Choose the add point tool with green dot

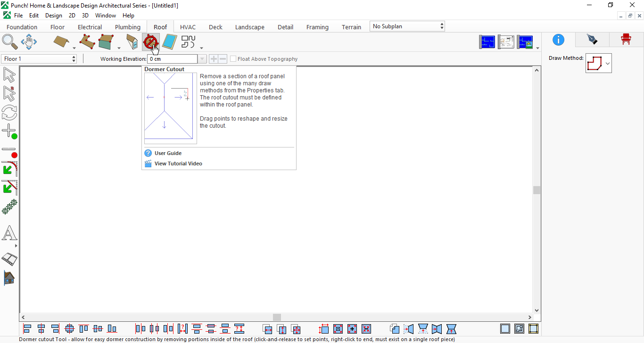tap(9, 131)
